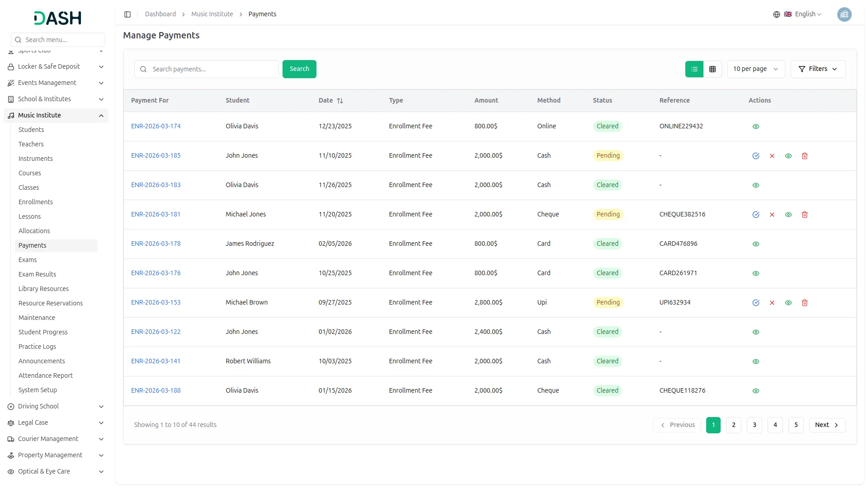Expand the Filters dropdown

pos(817,69)
